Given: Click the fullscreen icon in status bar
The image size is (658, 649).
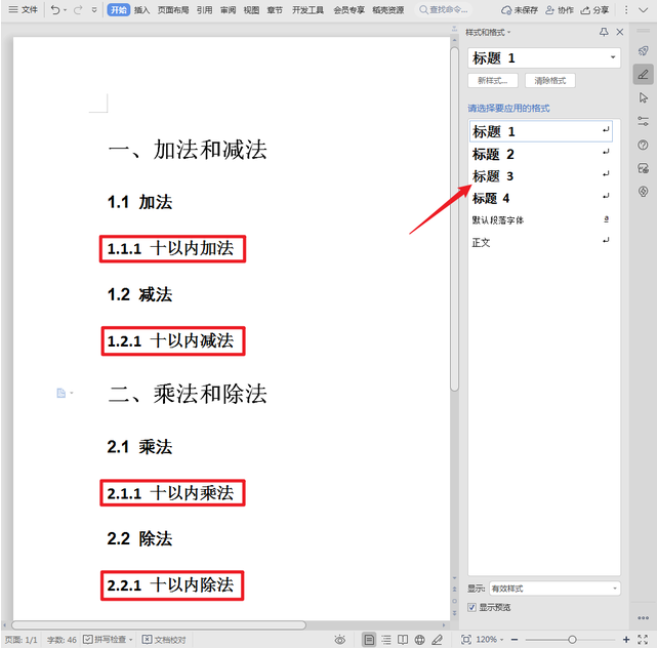Looking at the screenshot, I should click(x=643, y=639).
